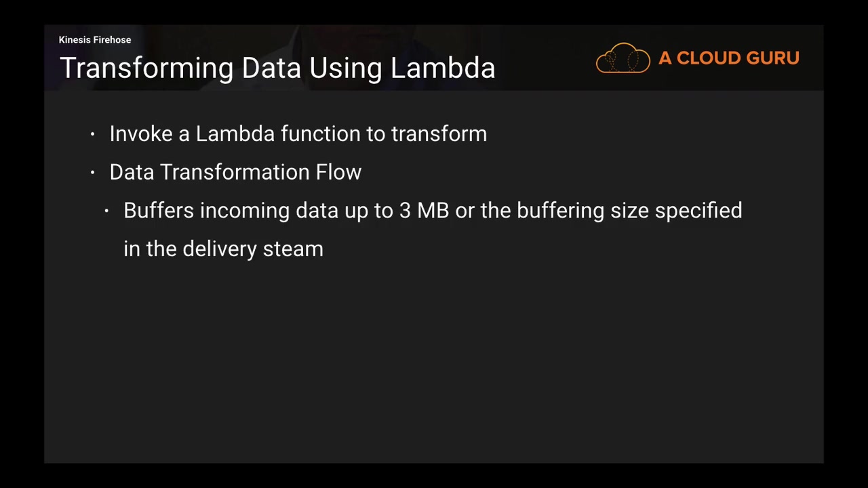Click the word "incoming" in the sub-bullet
Screen dimensions: 868x488
(x=245, y=211)
